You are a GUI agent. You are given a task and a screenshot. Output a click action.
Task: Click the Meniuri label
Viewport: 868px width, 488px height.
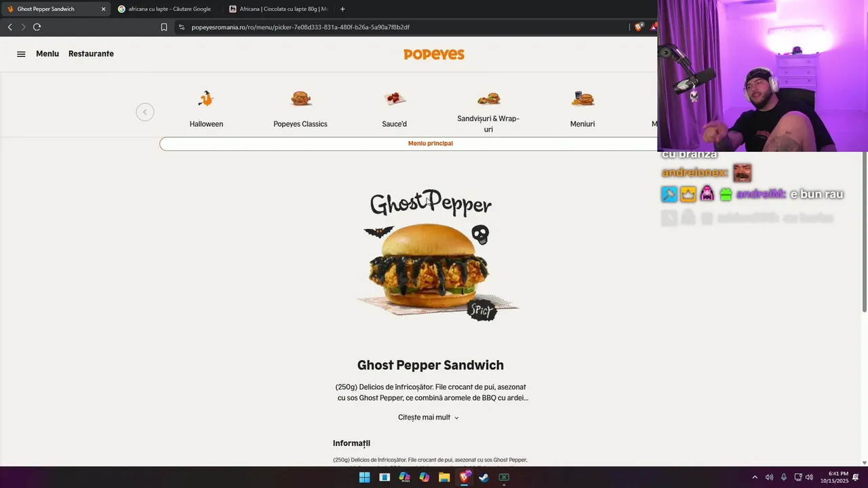point(583,124)
